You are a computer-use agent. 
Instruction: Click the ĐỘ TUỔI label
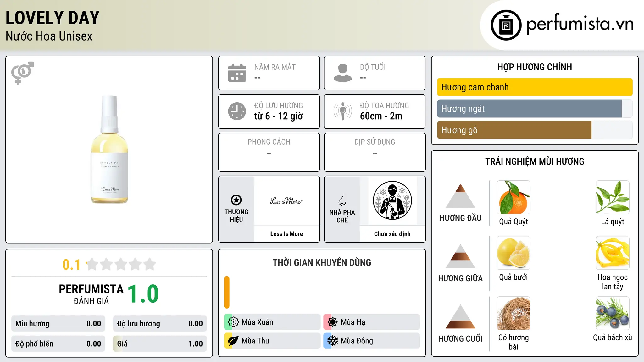pyautogui.click(x=373, y=67)
